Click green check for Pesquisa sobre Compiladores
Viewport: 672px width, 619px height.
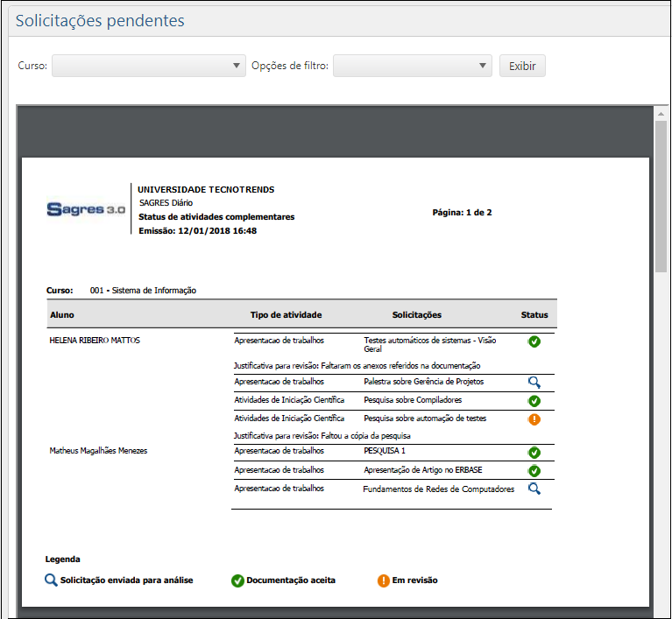click(534, 401)
